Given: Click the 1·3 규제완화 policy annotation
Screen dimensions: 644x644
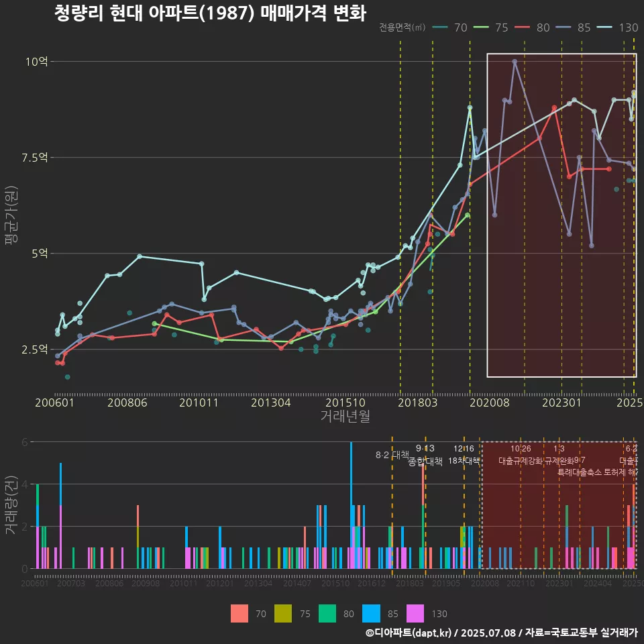Looking at the screenshot, I should 559,455.
